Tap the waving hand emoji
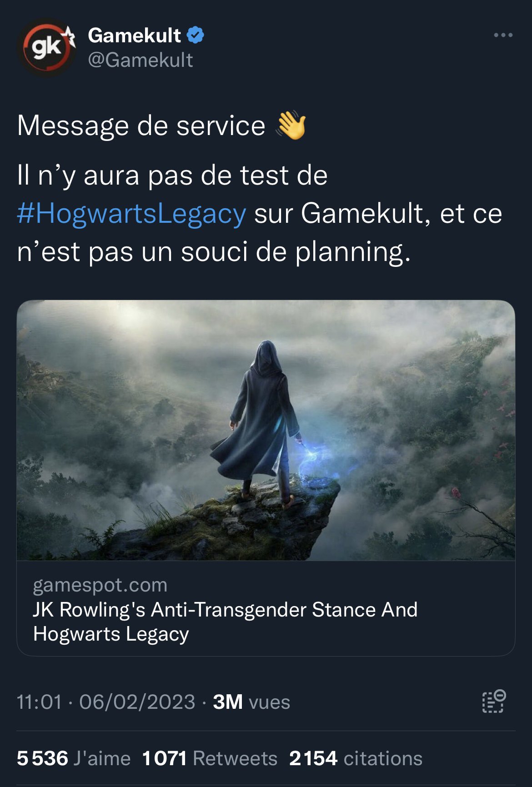532x787 pixels. [x=291, y=125]
